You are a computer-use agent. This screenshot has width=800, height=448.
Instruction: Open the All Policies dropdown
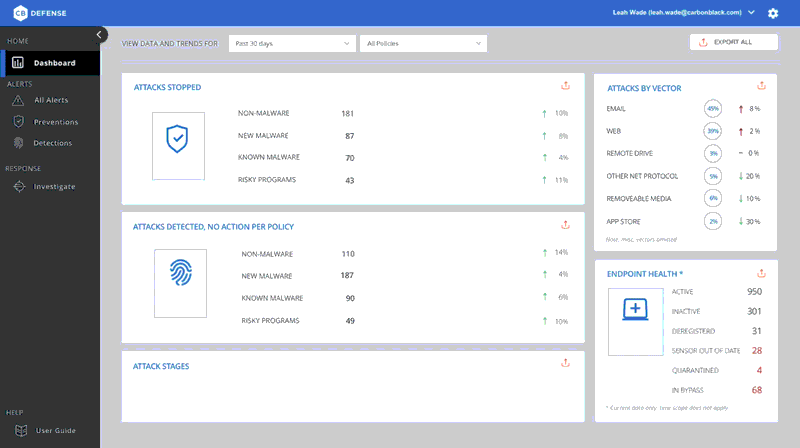pyautogui.click(x=424, y=43)
